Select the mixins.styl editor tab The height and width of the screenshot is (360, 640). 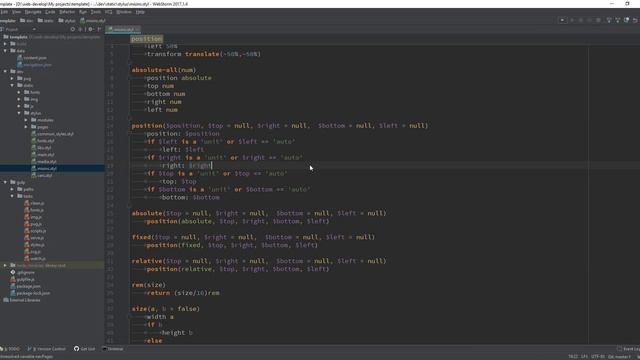click(123, 29)
